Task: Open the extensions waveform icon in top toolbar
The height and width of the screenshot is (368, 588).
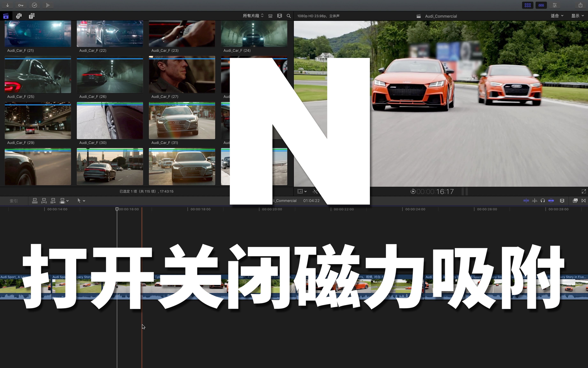Action: point(48,5)
